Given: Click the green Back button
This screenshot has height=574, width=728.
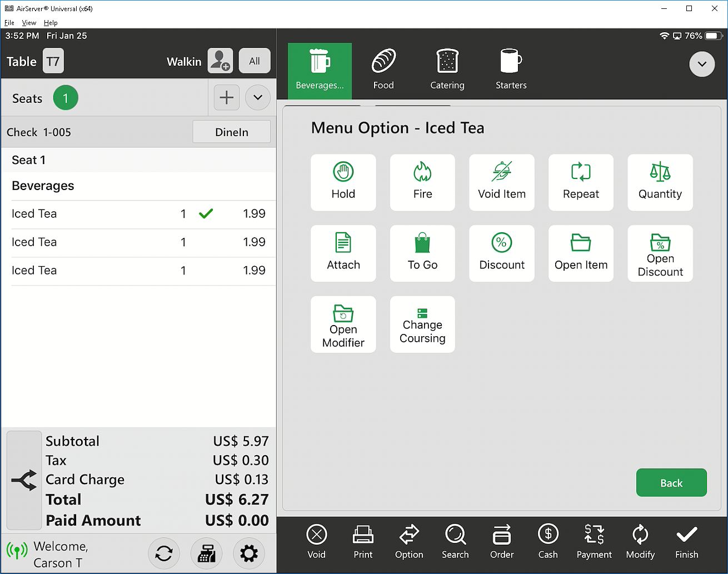Looking at the screenshot, I should click(x=671, y=483).
